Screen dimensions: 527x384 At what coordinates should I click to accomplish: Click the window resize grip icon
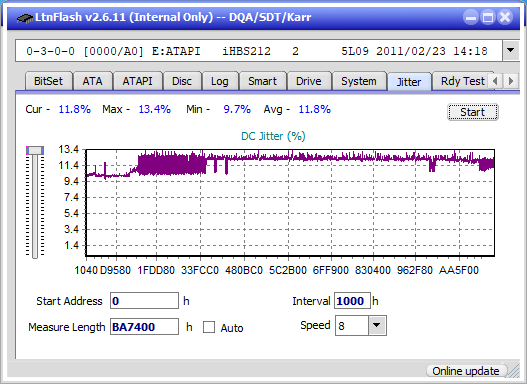click(514, 371)
